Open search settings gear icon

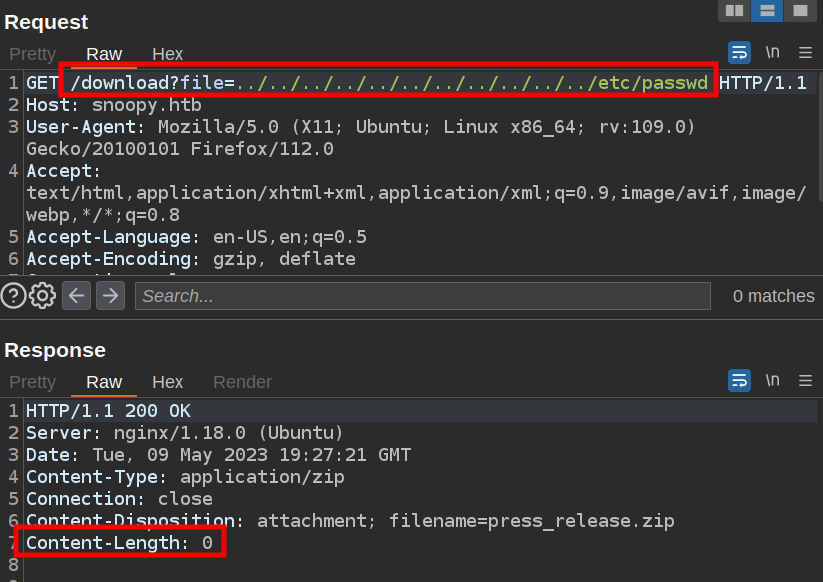pyautogui.click(x=42, y=295)
